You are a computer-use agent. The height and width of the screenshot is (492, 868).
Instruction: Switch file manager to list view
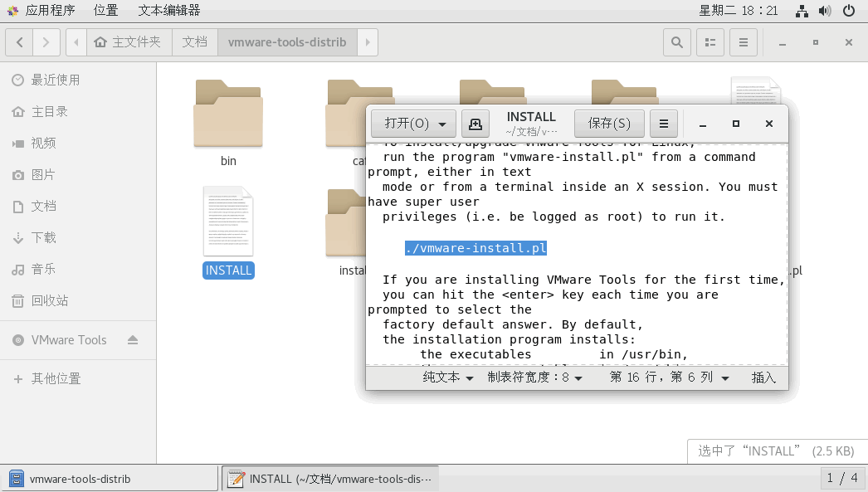[x=710, y=42]
